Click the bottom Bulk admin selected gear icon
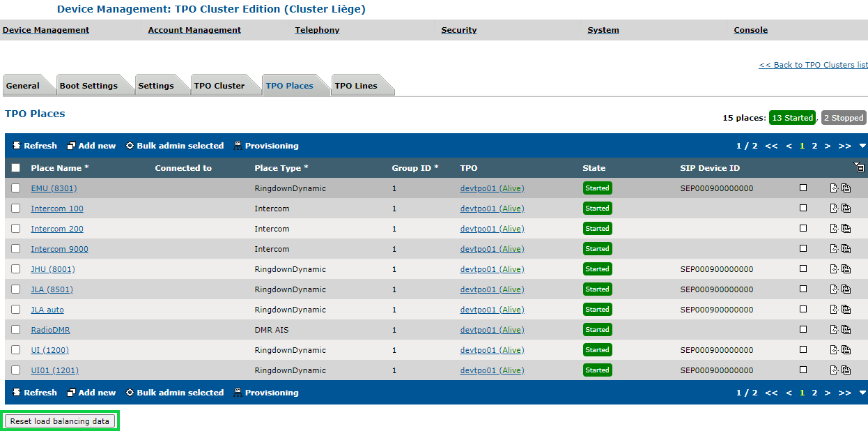Viewport: 868px width, 431px height. coord(130,393)
